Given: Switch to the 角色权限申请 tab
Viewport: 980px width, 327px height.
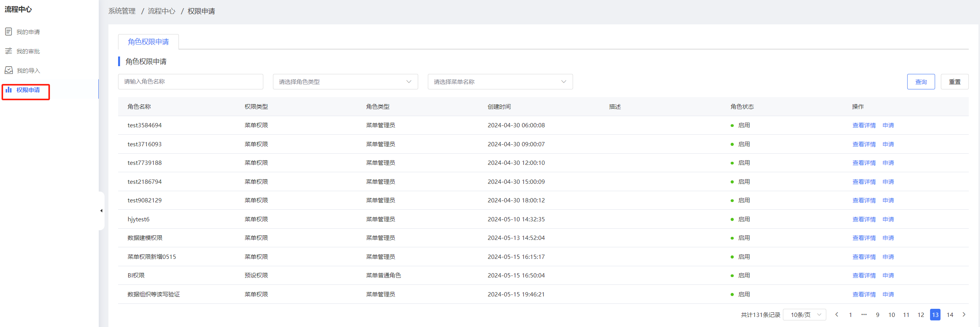Looking at the screenshot, I should 148,42.
